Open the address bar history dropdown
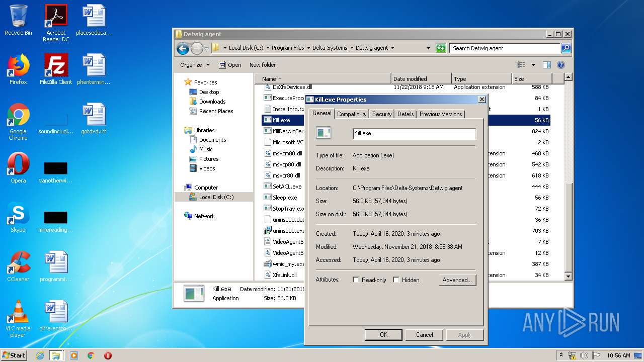This screenshot has height=362, width=644. point(428,48)
